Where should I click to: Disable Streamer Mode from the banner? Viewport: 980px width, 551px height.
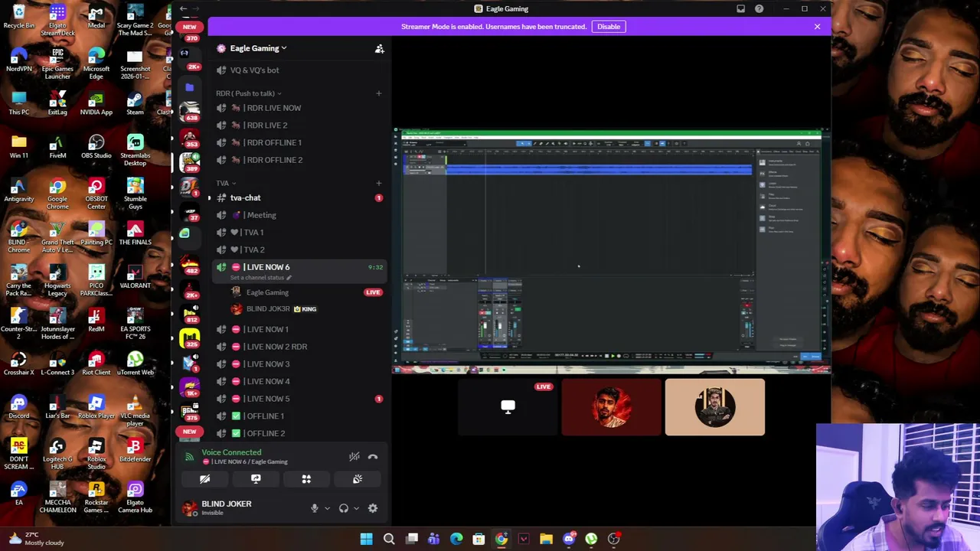609,27
